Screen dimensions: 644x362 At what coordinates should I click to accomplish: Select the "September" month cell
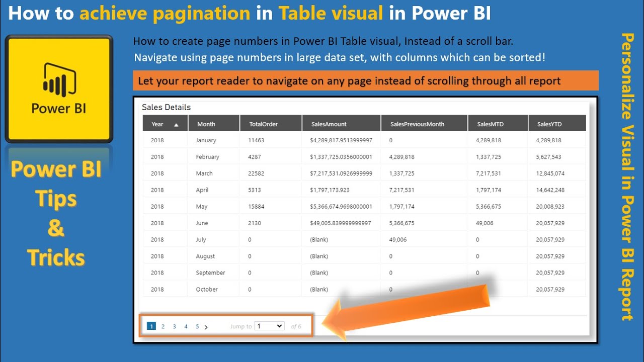click(x=210, y=273)
